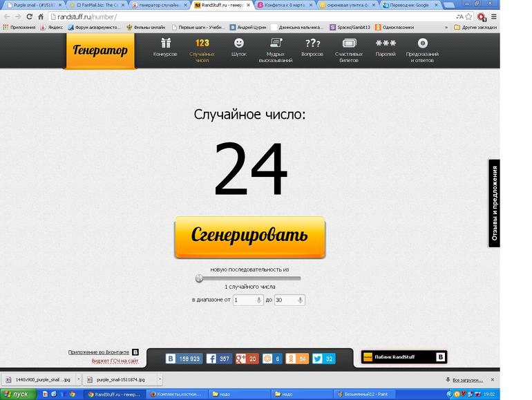Open the Счастливых билетов generator
Screen dimensions: 532x400
(349, 44)
